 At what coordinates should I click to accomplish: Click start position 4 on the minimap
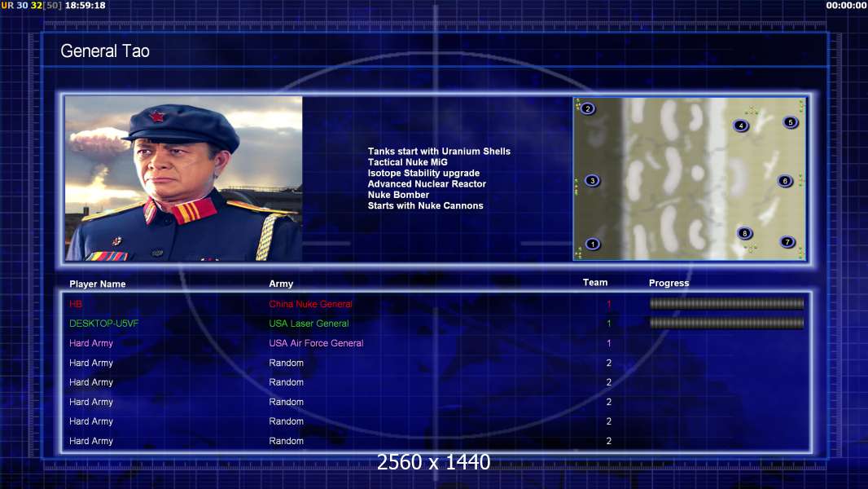(x=741, y=126)
